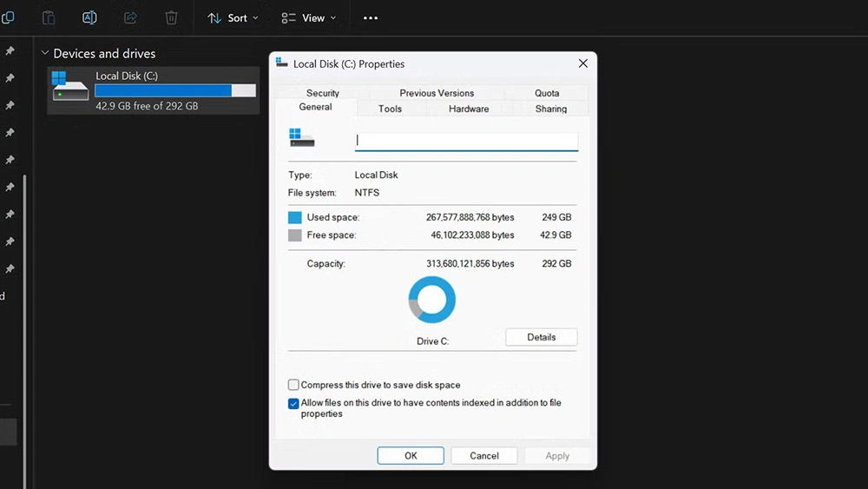Click the drive label text field
This screenshot has width=868, height=489.
(x=466, y=141)
